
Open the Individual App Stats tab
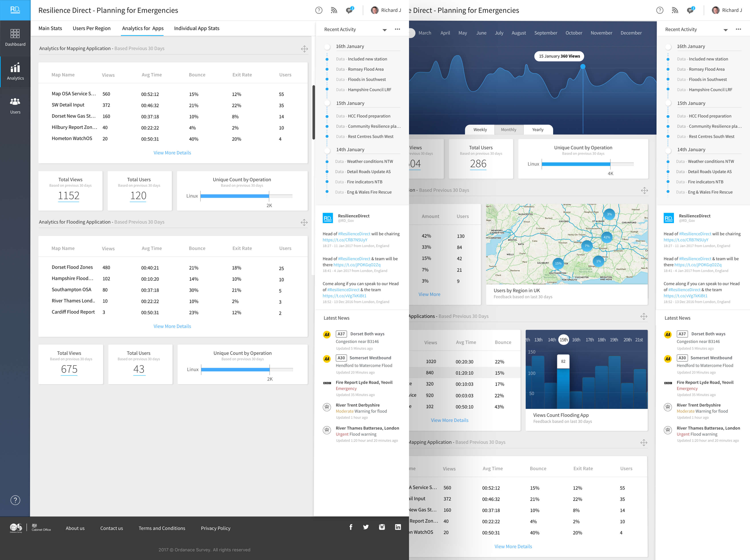tap(197, 28)
